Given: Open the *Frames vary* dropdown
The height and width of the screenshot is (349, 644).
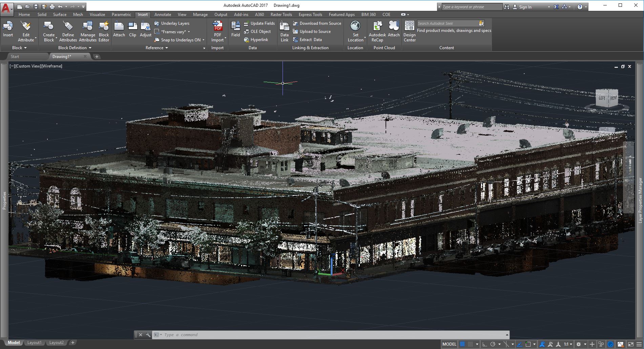Looking at the screenshot, I should coord(172,32).
